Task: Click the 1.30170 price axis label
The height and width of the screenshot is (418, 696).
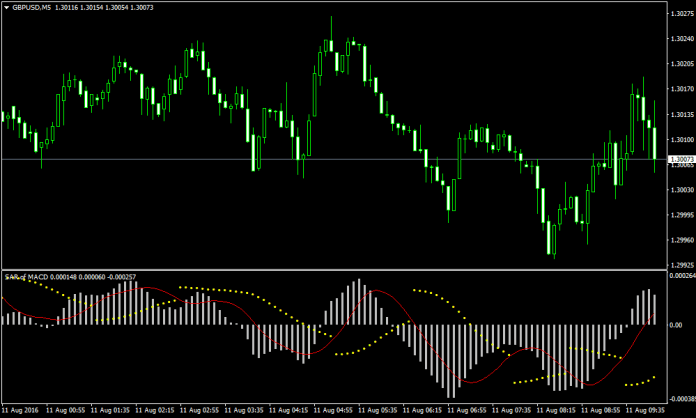Action: click(x=680, y=91)
